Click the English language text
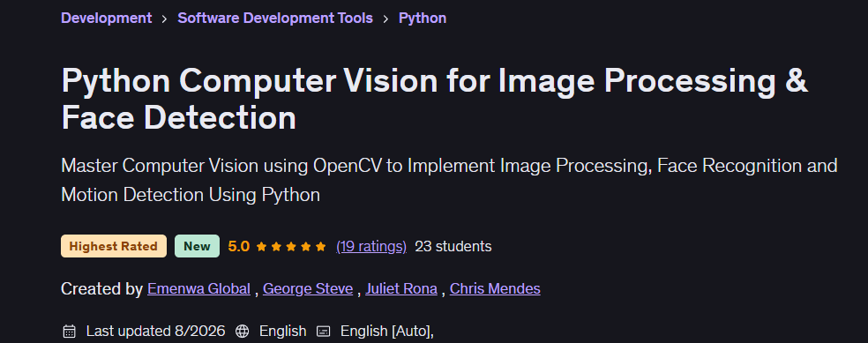This screenshot has height=343, width=868. (283, 331)
